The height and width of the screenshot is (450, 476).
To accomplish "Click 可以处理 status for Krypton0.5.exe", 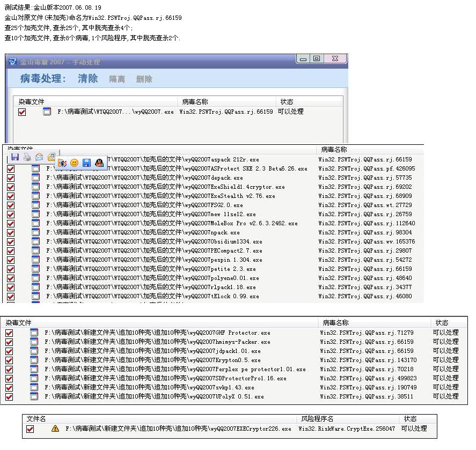I will pos(445,360).
